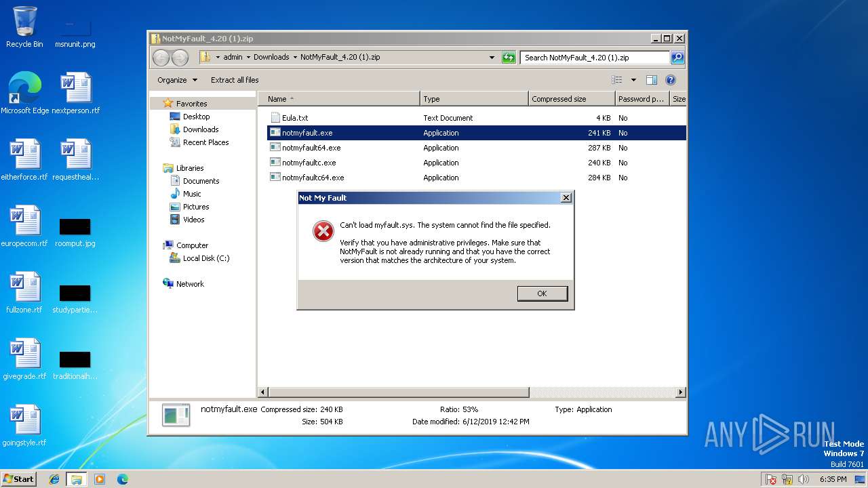Click the red error icon in dialog

(x=323, y=231)
